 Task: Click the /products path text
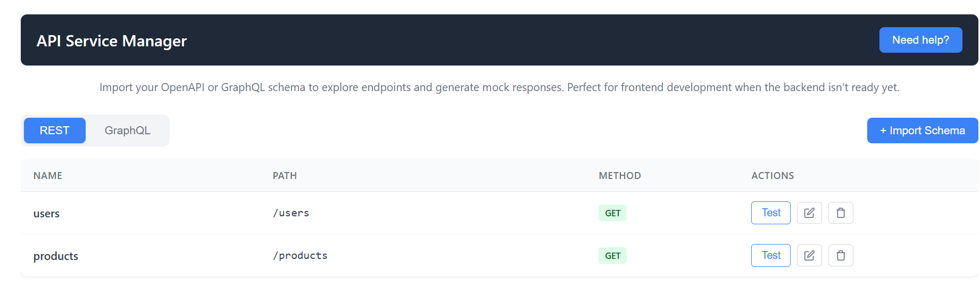[x=300, y=256]
